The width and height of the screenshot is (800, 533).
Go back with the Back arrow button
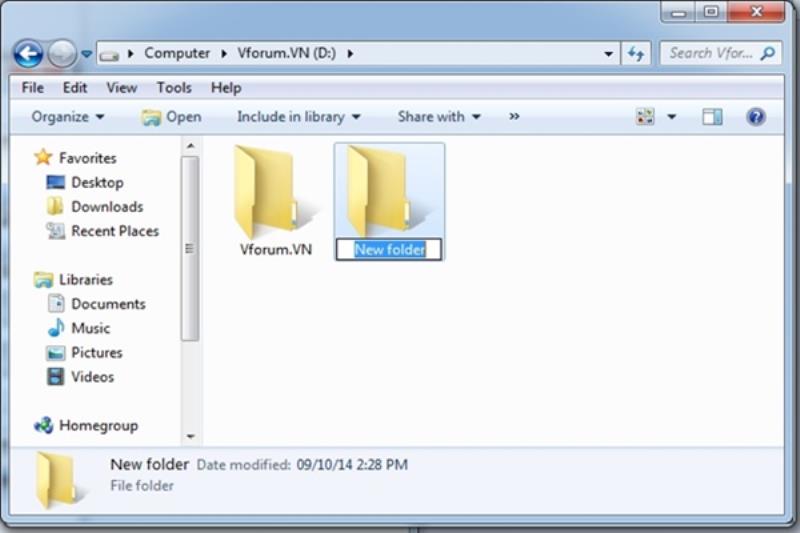click(28, 54)
